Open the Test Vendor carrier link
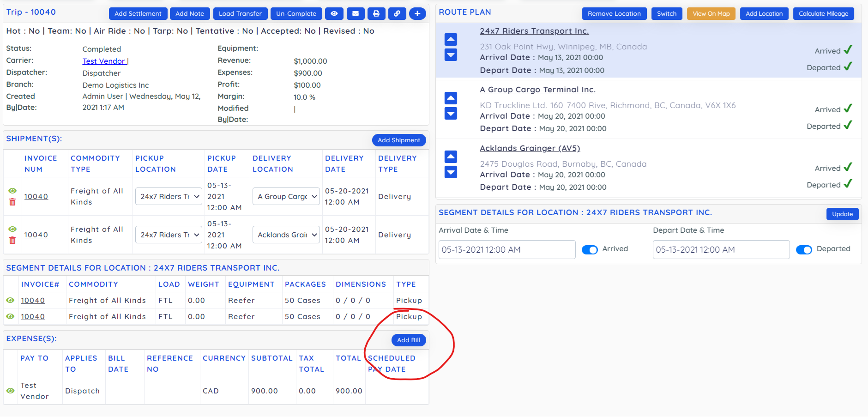Screen dimensions: 868x417 104,61
